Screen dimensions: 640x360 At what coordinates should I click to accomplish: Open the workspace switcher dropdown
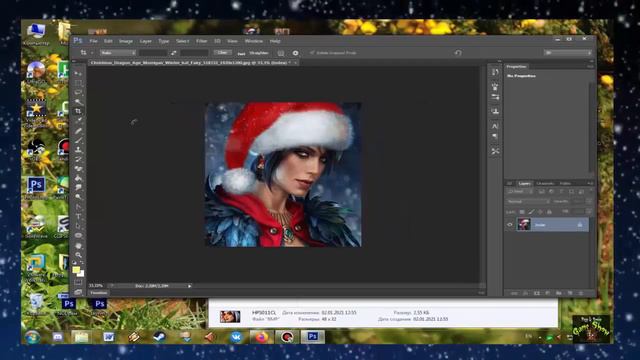567,53
